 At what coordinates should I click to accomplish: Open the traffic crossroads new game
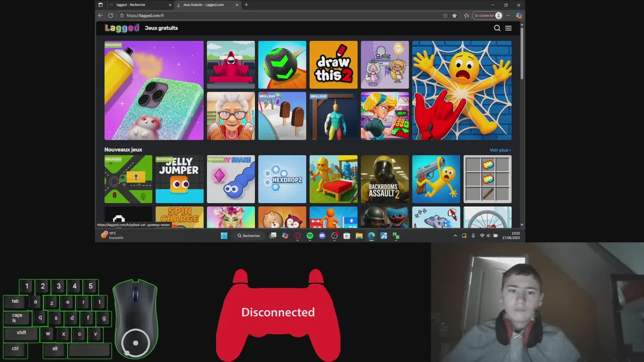click(x=128, y=179)
